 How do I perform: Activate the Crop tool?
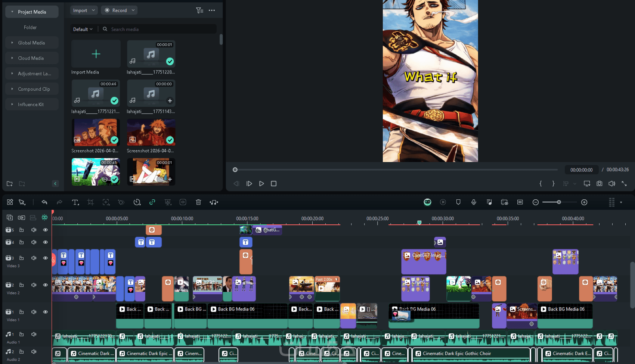(90, 202)
